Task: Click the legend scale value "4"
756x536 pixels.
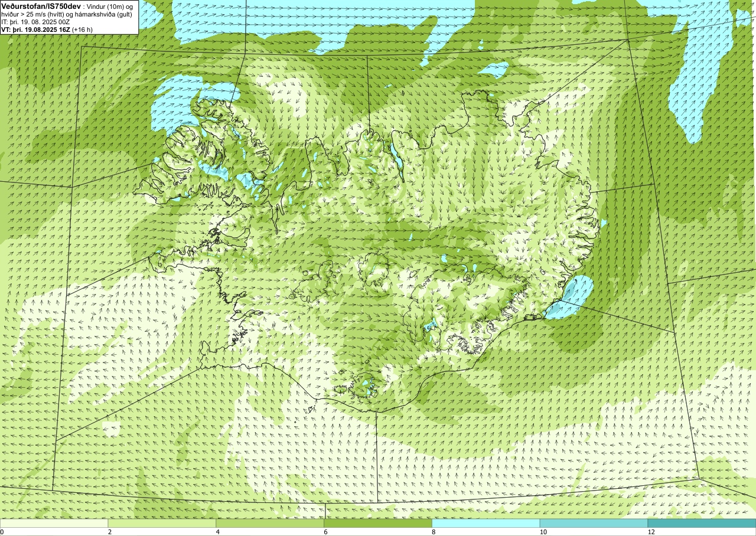Action: 218,532
